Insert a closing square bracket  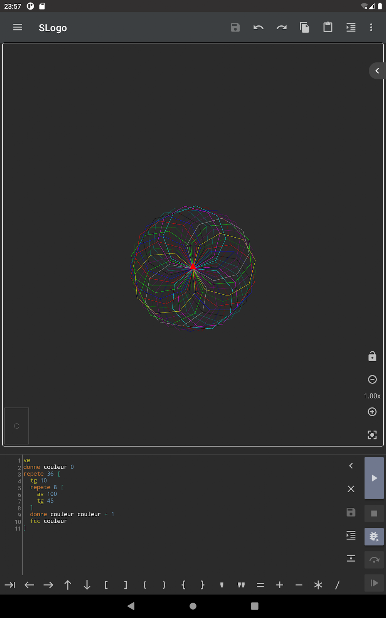click(x=125, y=585)
